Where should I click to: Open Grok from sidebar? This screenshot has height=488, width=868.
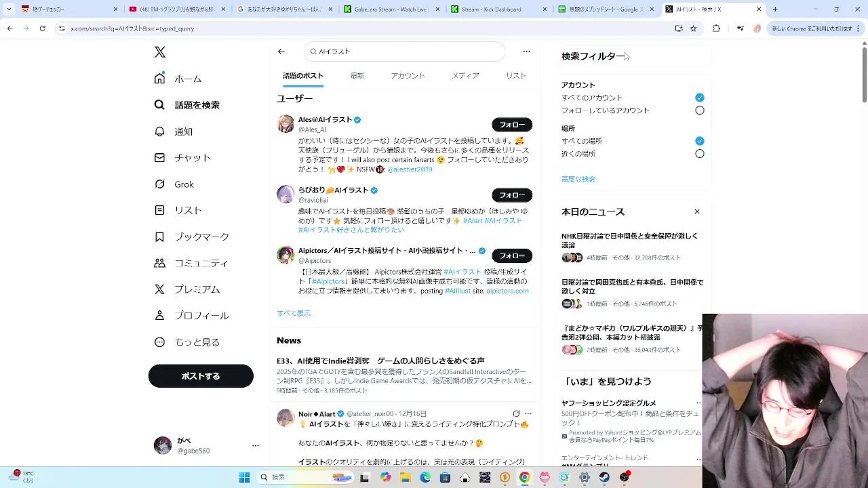(174, 184)
